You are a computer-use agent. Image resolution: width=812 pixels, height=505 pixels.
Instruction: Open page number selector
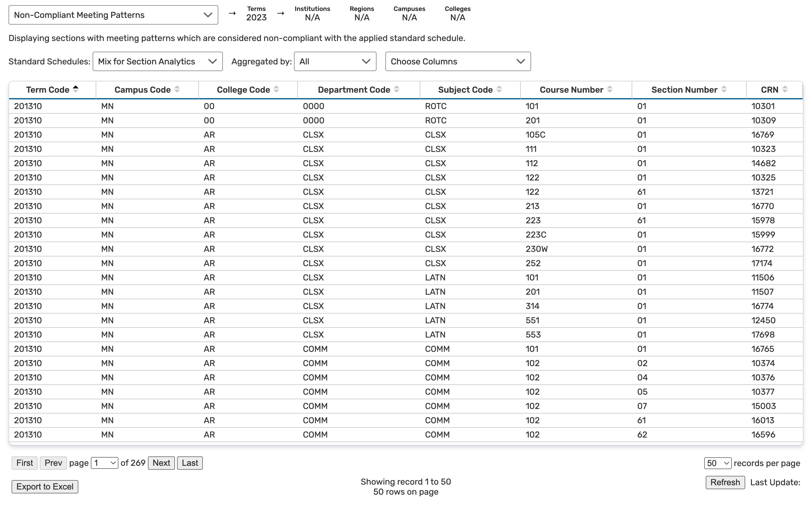[x=104, y=463]
